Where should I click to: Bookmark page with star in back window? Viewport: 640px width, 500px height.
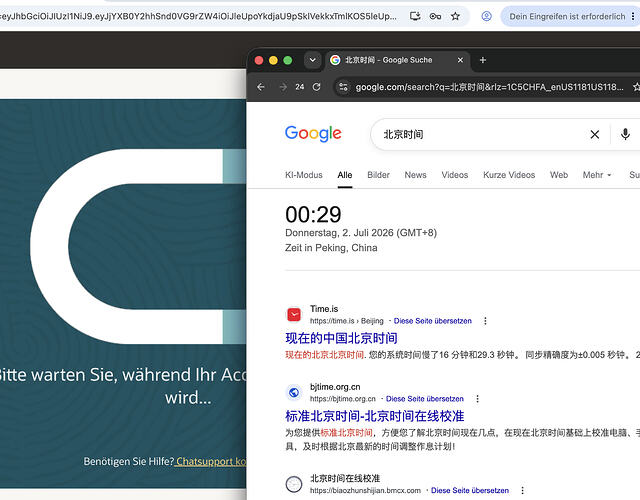pyautogui.click(x=455, y=16)
